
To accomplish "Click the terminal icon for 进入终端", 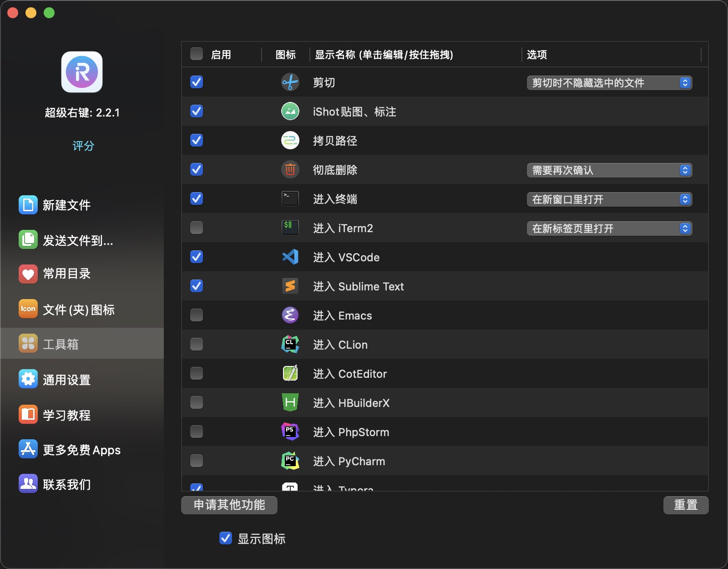I will tap(290, 199).
